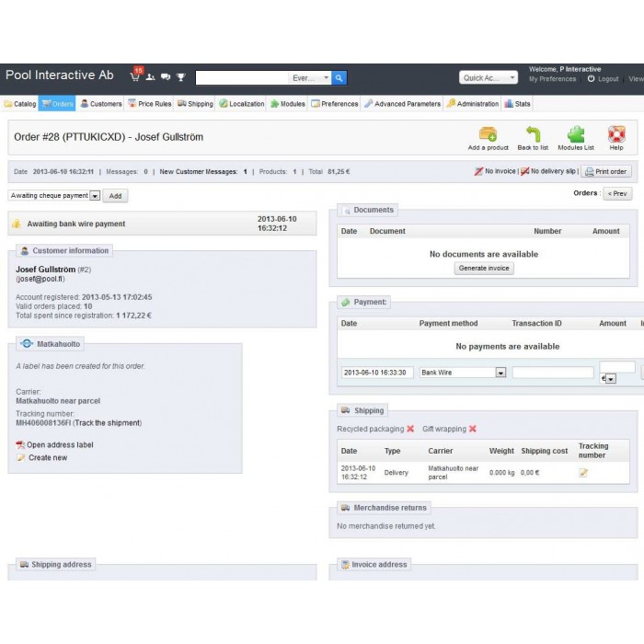Click the Josef Gullström customer name link
The height and width of the screenshot is (644, 644).
(46, 270)
